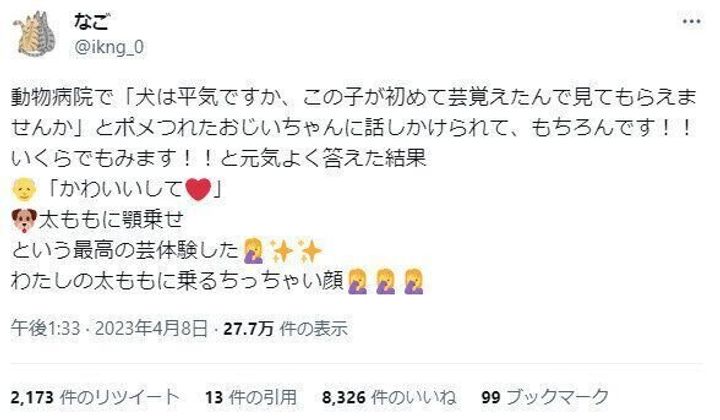Click the facepalm emoji before the sparkles

[253, 251]
